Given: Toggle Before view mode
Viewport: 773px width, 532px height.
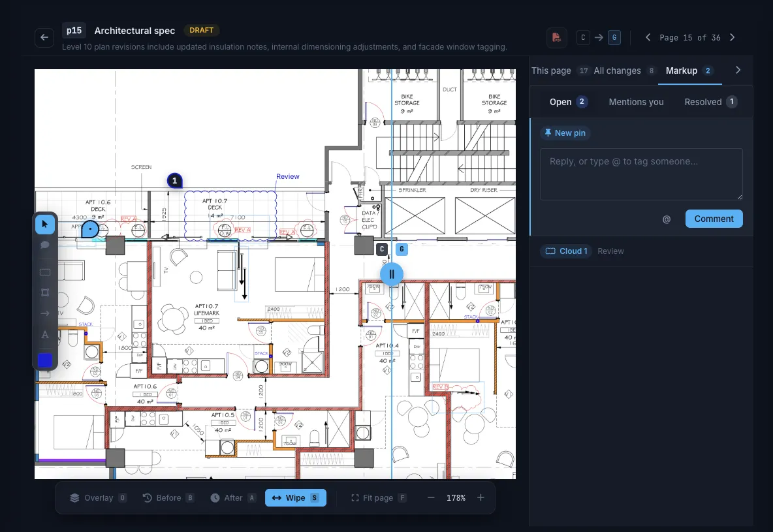Looking at the screenshot, I should click(168, 498).
